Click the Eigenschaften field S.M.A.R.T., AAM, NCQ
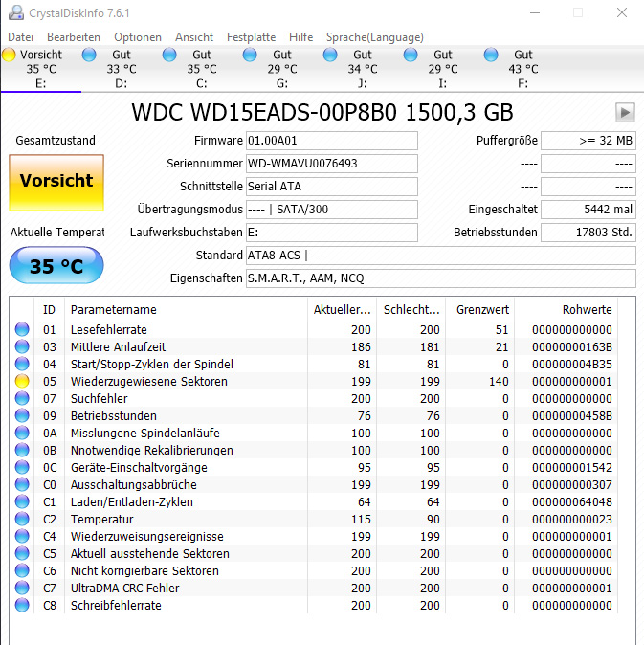The image size is (644, 645). (441, 278)
